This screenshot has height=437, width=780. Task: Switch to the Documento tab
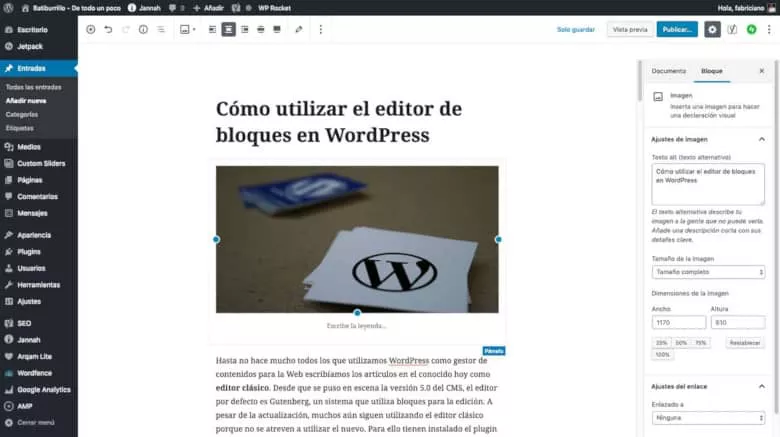pyautogui.click(x=669, y=71)
